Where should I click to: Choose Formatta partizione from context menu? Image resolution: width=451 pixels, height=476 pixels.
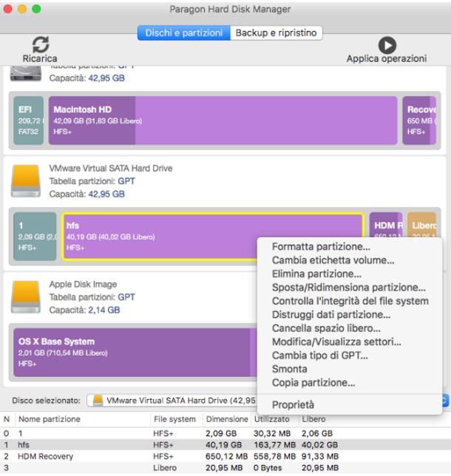point(321,247)
